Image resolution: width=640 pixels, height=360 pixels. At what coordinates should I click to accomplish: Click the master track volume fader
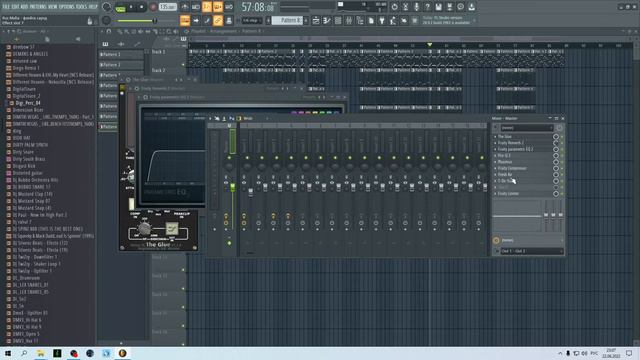(x=233, y=187)
